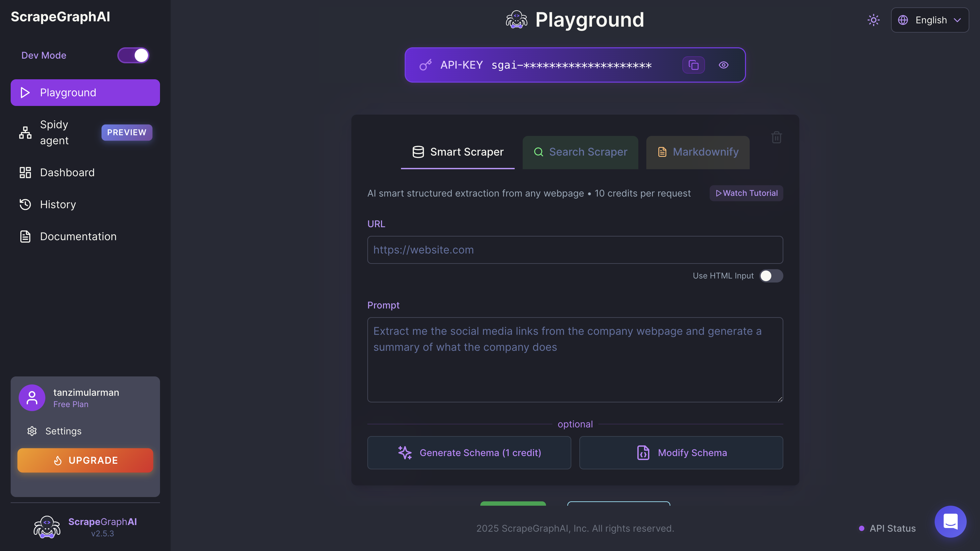Click the key icon in API-KEY bar
Viewport: 980px width, 551px height.
(x=425, y=65)
